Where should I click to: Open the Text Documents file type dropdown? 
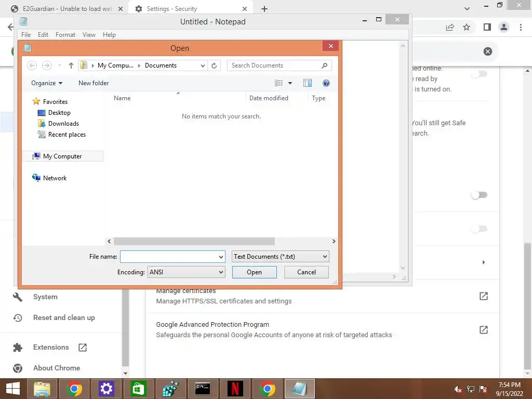pos(280,257)
